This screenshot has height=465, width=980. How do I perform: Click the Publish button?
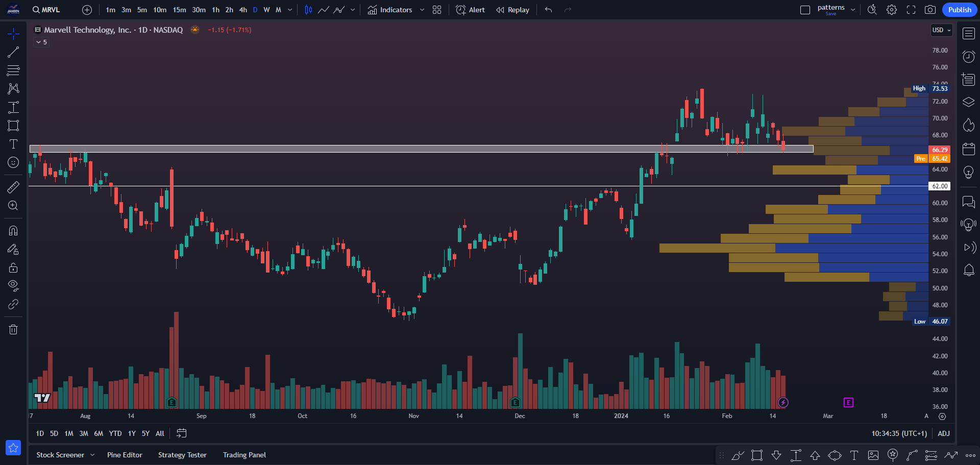[960, 10]
